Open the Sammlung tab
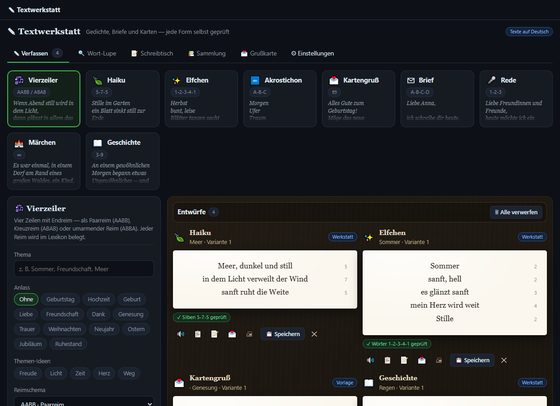Viewport: 560px width, 406px height. click(x=207, y=54)
